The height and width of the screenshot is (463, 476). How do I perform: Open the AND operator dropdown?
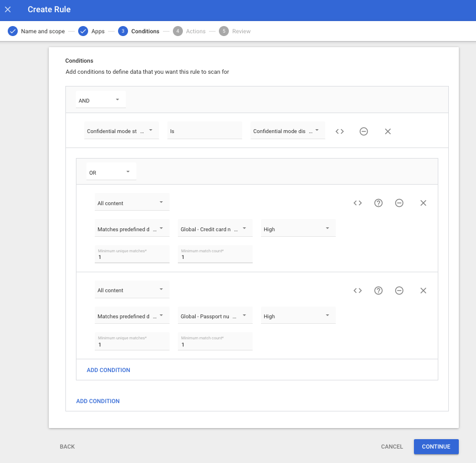(x=100, y=100)
